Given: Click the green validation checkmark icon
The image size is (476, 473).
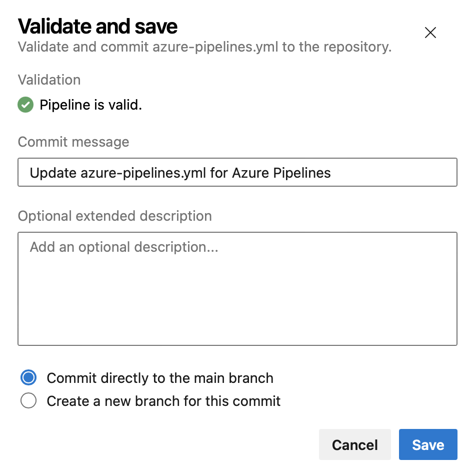Looking at the screenshot, I should [x=25, y=105].
